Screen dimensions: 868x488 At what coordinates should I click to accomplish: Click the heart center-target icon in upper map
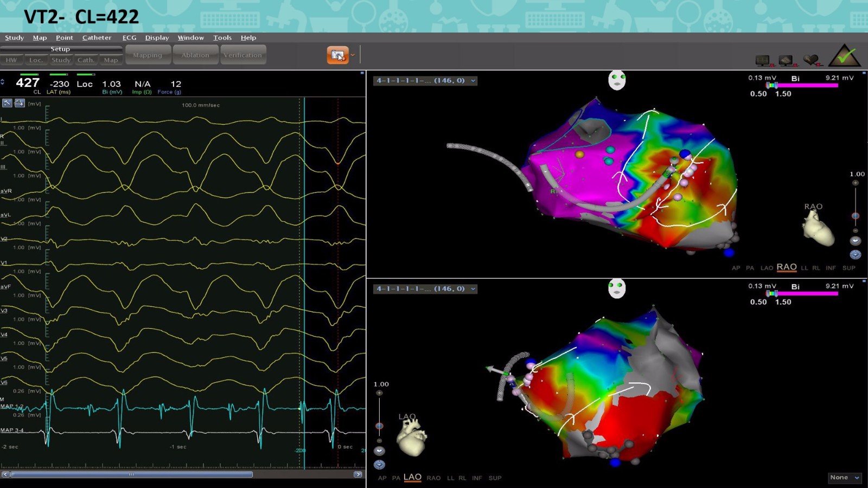coord(856,254)
